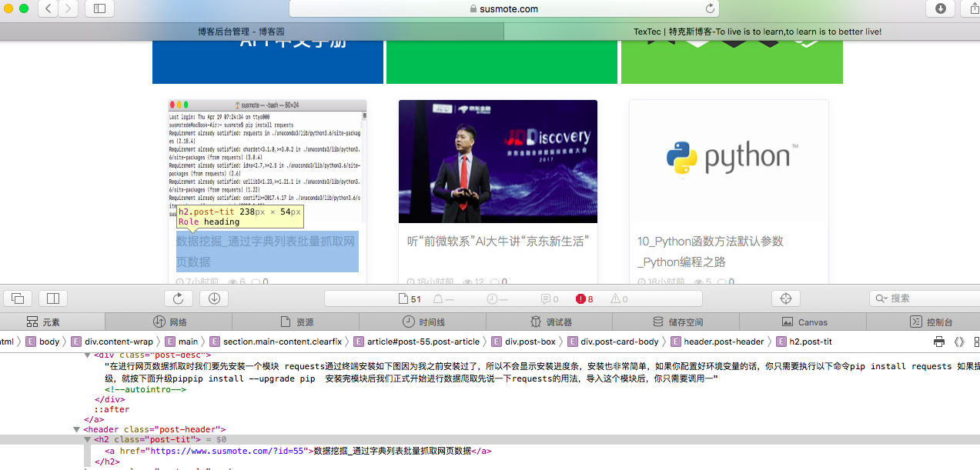This screenshot has width=980, height=470.
Task: Open the Share menu
Action: 972,8
